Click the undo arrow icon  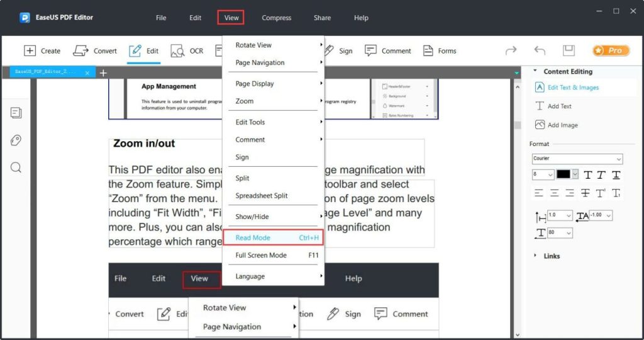539,50
